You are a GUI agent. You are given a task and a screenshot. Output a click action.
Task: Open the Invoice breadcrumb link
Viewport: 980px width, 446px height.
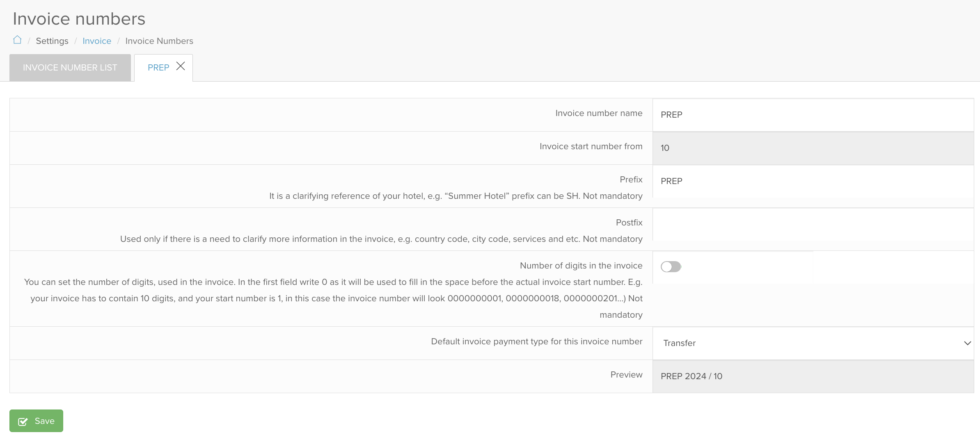[x=97, y=41]
